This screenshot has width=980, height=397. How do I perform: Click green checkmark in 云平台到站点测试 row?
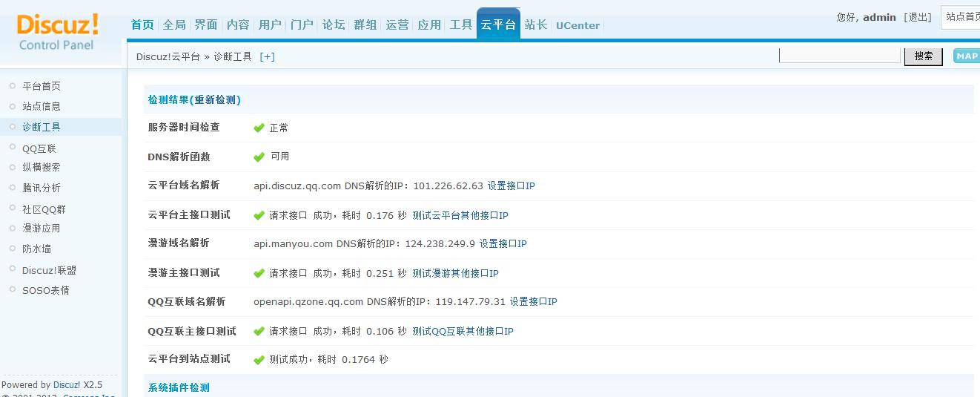click(x=259, y=360)
